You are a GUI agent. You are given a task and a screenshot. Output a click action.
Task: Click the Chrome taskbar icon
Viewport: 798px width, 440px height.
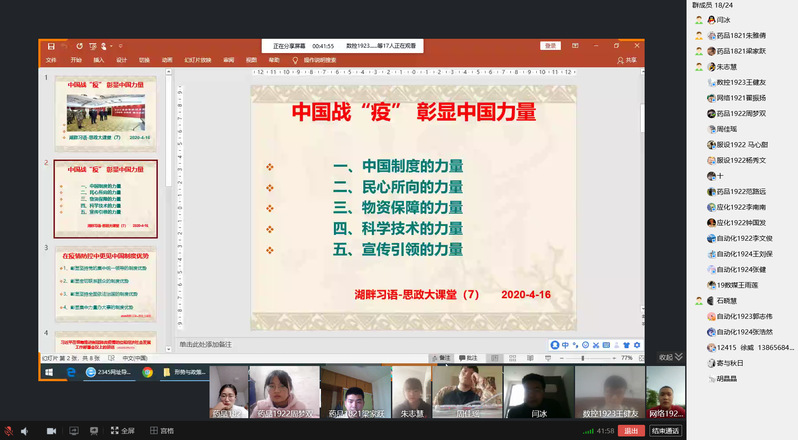coord(147,372)
